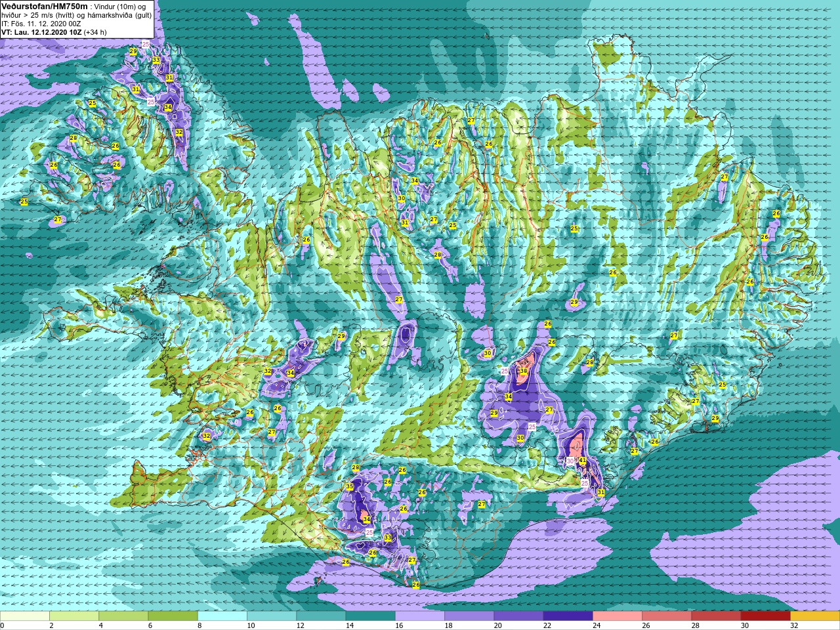Click the 18–20 m/s purple legend swatch

click(469, 616)
